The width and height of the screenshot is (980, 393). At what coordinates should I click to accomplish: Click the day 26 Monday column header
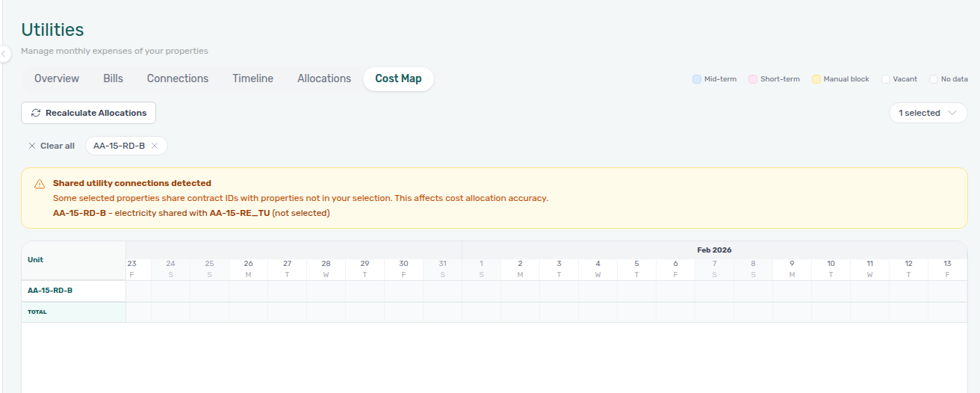click(x=248, y=268)
